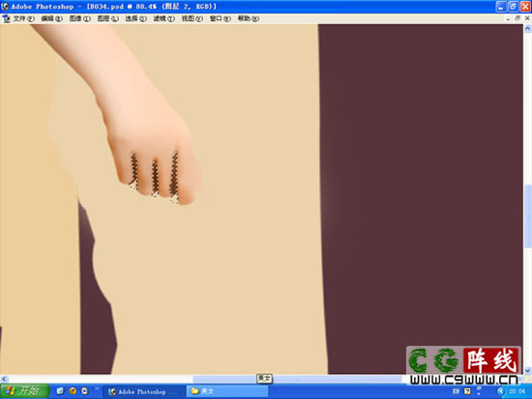This screenshot has width=532, height=399.
Task: Click the horizontal scrollbar left arrow
Action: pos(4,379)
